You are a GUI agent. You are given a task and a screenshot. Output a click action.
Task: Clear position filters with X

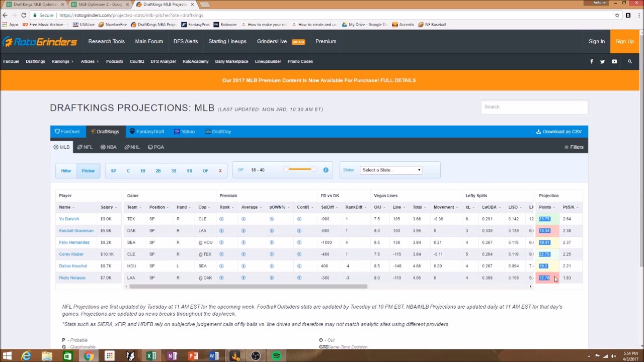tap(220, 170)
